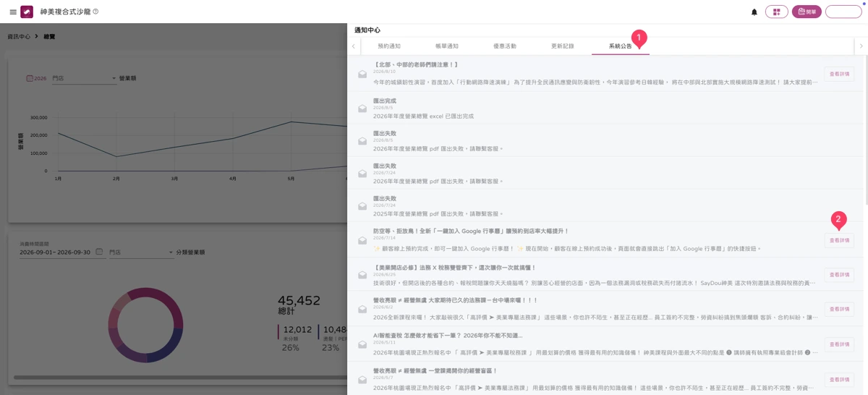Click envelope icon of 匯出失敗 dated 2026/8/5

point(362,141)
